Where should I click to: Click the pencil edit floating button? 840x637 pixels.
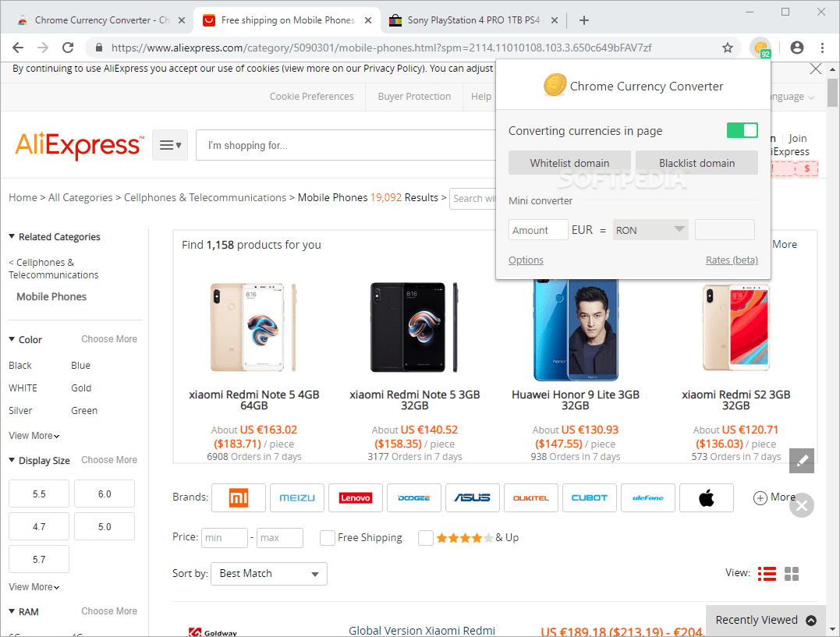coord(802,461)
